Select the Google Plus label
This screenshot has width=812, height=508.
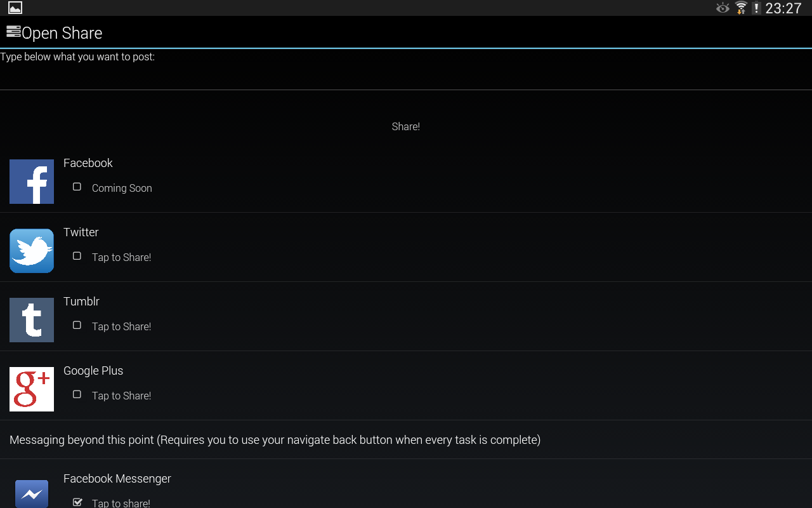click(x=93, y=371)
